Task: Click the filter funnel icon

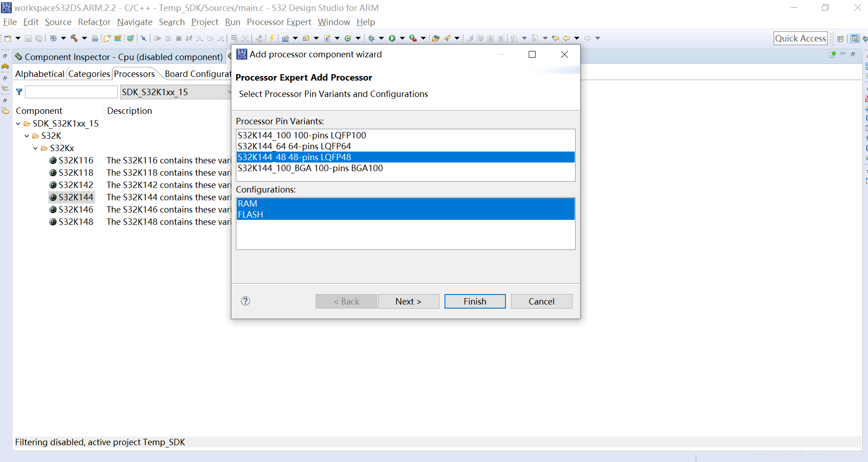Action: click(19, 92)
